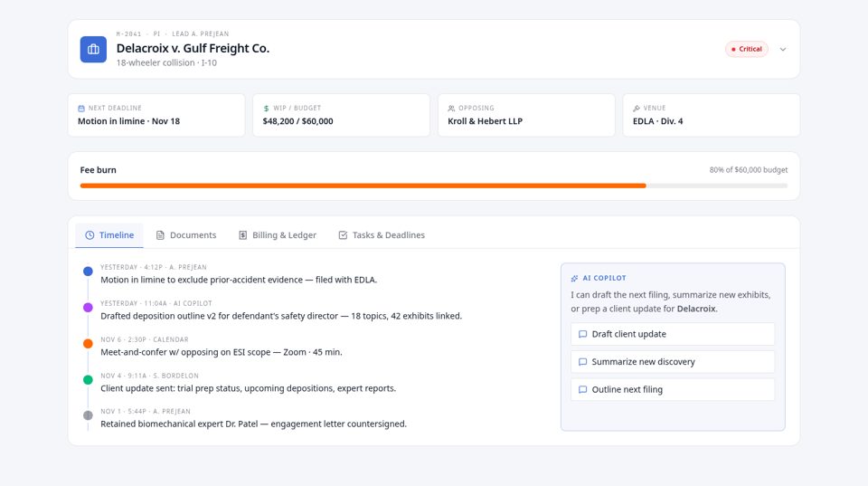The height and width of the screenshot is (486, 868).
Task: Open the motion in limine filed with EDLA entry
Action: (x=239, y=280)
